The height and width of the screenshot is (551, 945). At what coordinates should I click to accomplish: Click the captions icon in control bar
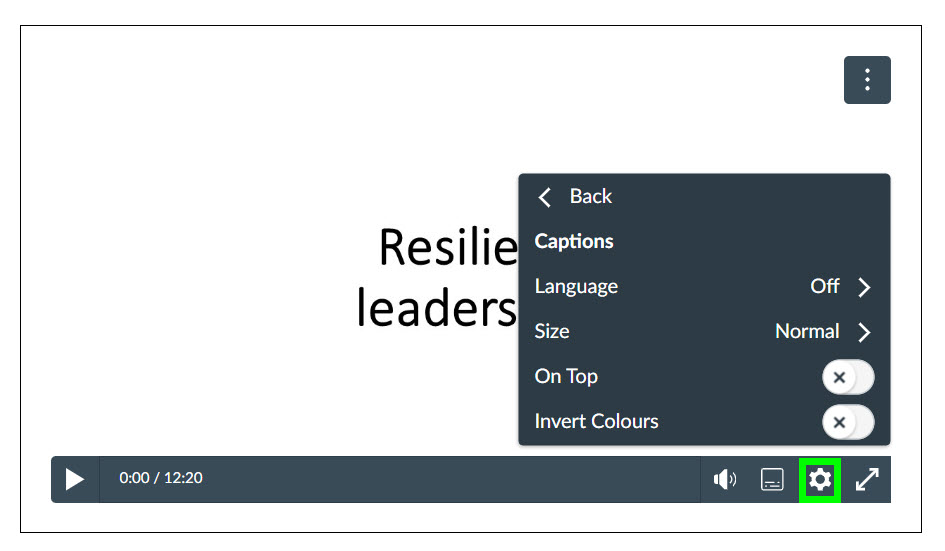point(772,480)
